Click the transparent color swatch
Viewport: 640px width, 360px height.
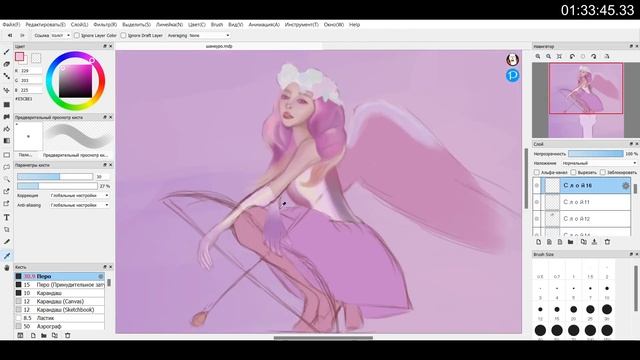coord(36,58)
